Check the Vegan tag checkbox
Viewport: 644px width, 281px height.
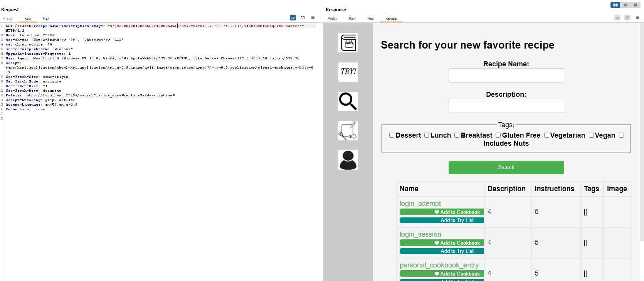591,135
